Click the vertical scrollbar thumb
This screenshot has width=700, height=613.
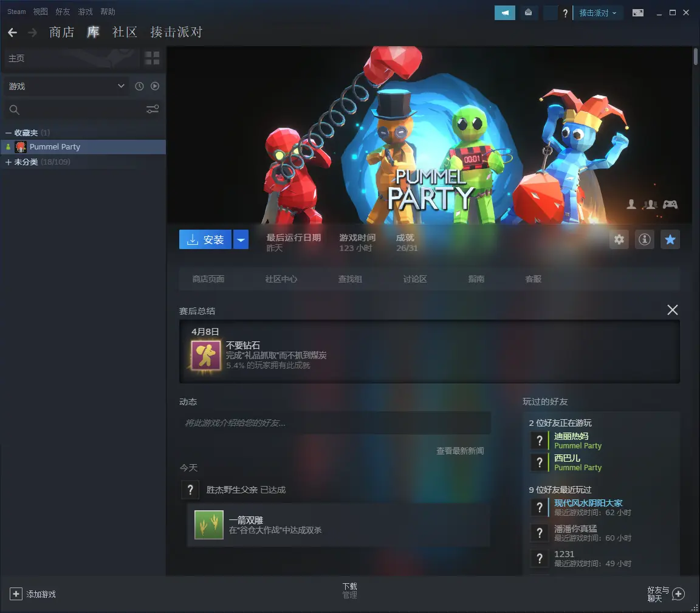(x=696, y=57)
